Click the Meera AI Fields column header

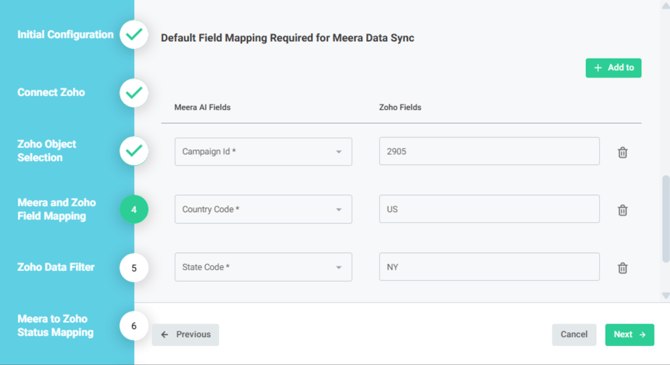[x=202, y=107]
